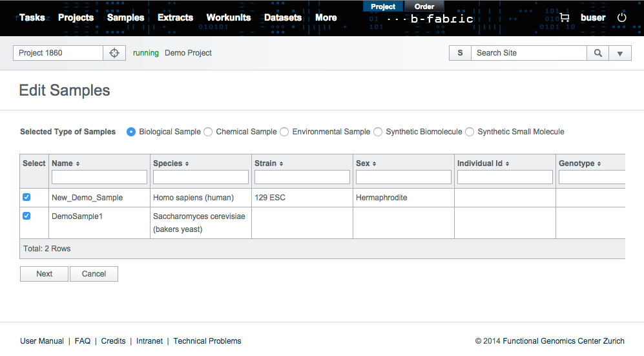Open the Workunits menu
The height and width of the screenshot is (356, 644).
(229, 17)
